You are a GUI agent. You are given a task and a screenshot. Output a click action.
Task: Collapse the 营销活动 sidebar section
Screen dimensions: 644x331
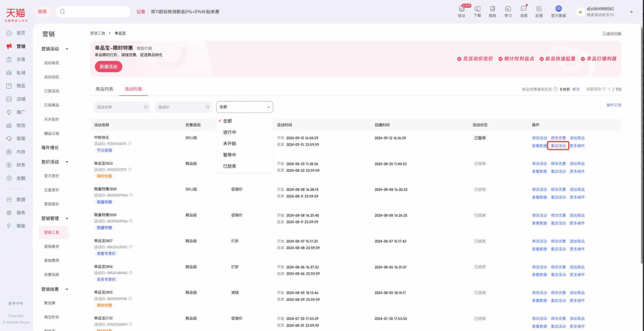point(67,49)
